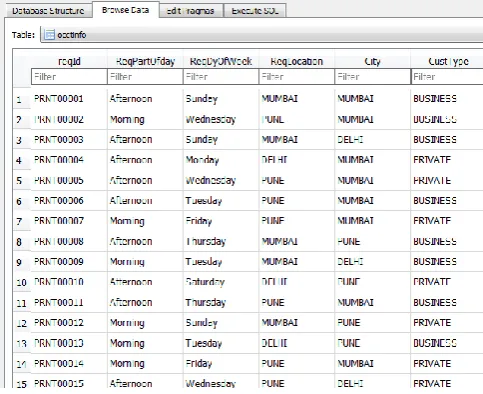Open the Edit Pragmas tab
Viewport: 483px width, 394px height.
[190, 11]
